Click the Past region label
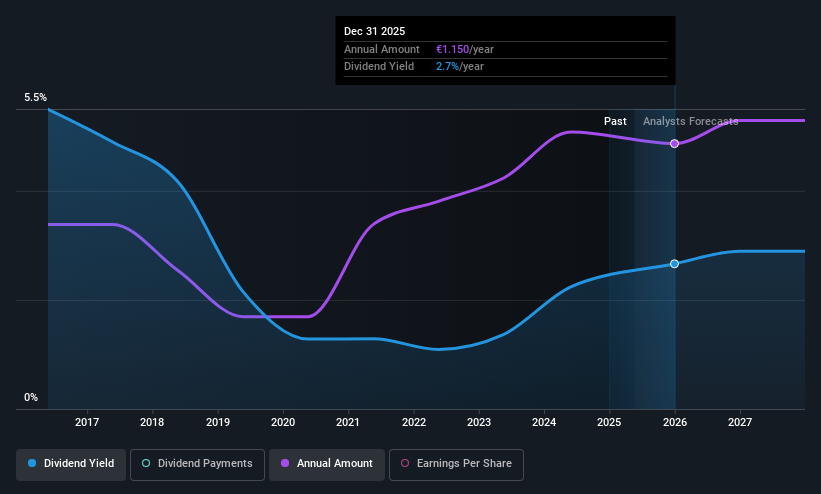The height and width of the screenshot is (494, 821). (x=615, y=122)
